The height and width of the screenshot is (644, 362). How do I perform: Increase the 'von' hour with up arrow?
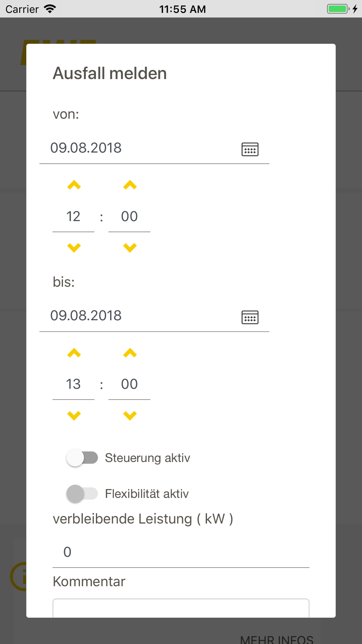pos(74,185)
